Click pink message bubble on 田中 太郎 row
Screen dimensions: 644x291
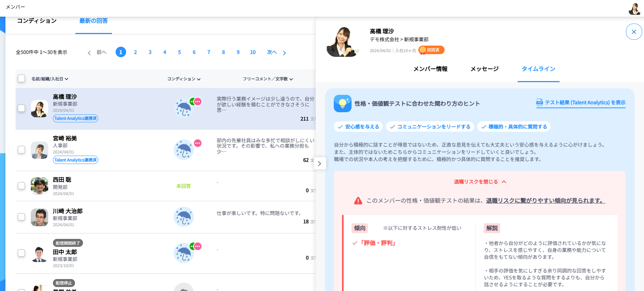(x=198, y=246)
